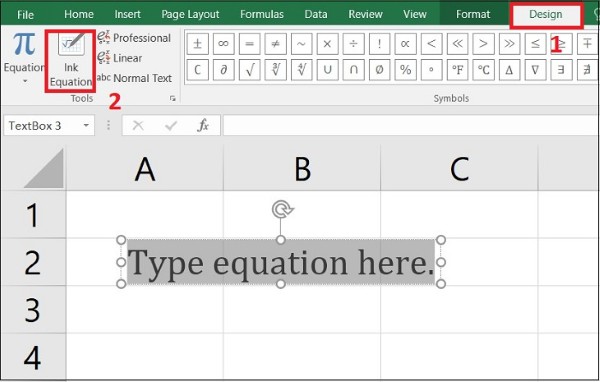Image resolution: width=600 pixels, height=382 pixels.
Task: Go to the Data tab
Action: click(x=316, y=15)
